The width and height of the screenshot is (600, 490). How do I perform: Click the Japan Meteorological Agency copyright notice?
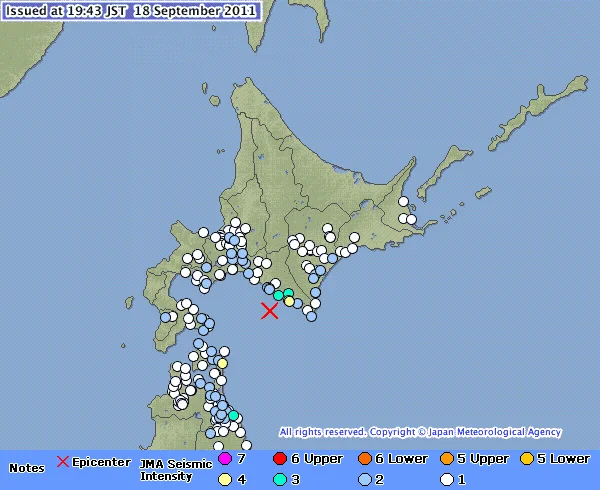[x=420, y=432]
